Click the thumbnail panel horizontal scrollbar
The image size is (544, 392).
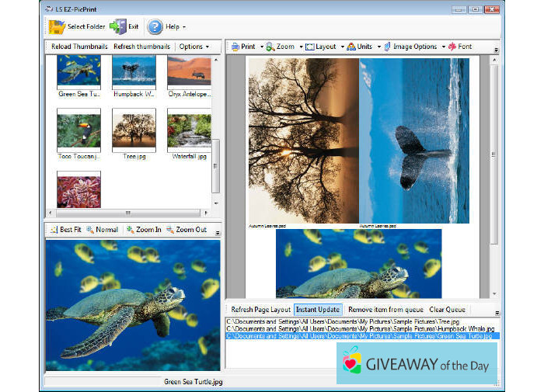click(128, 213)
